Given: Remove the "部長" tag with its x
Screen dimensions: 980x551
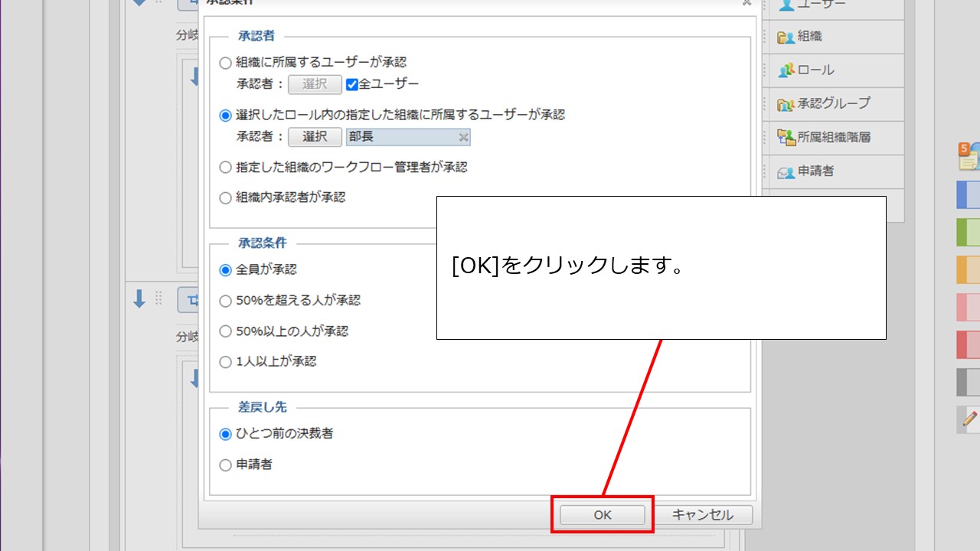Looking at the screenshot, I should pyautogui.click(x=462, y=138).
